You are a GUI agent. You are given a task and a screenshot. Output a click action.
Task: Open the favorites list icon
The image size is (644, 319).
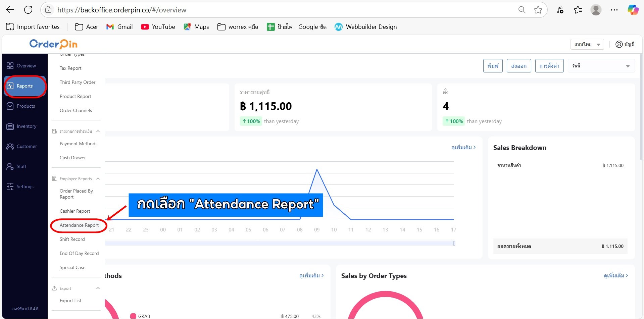point(578,10)
